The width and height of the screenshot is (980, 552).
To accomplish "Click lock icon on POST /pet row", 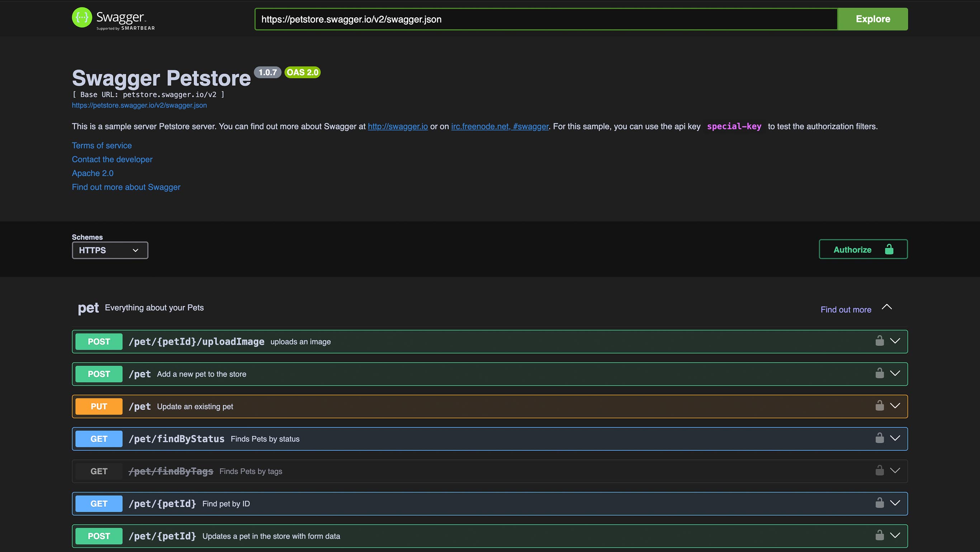I will 879,373.
